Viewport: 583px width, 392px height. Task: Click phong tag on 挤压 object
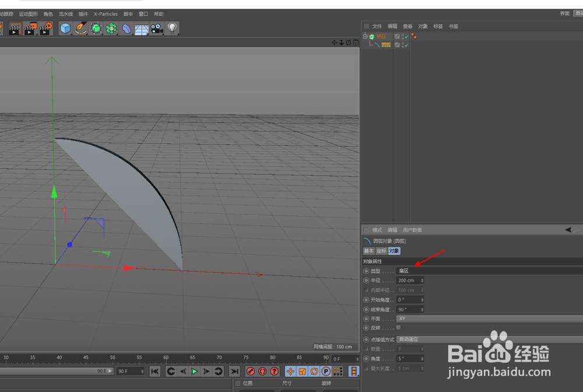point(414,36)
